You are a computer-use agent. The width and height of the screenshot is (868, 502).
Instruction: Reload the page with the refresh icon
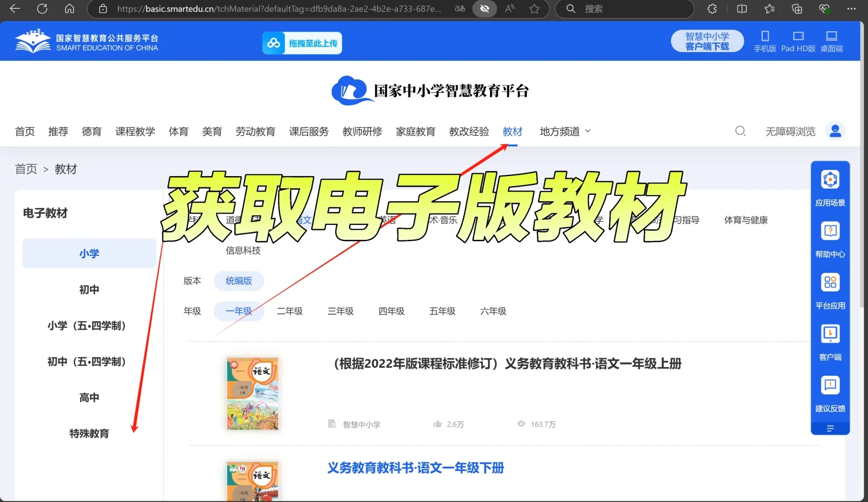(x=42, y=8)
